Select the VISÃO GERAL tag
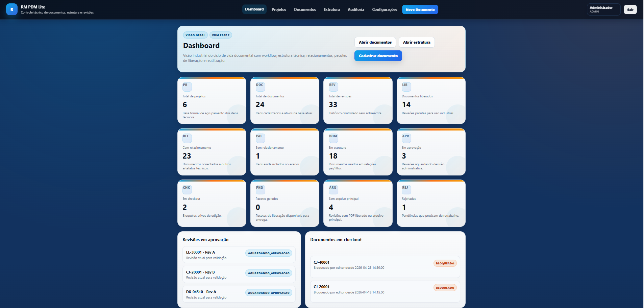Screen dimensions: 644x308 (195, 35)
